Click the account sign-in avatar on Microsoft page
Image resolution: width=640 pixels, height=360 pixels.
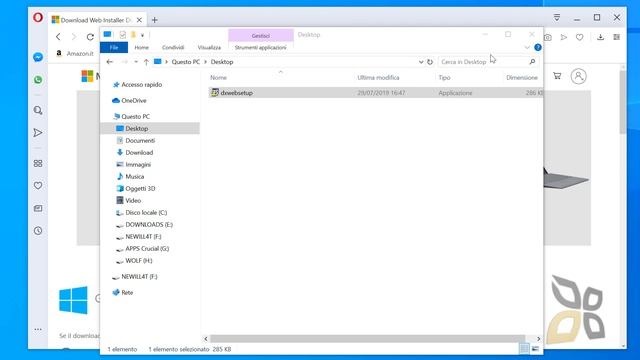coord(578,76)
